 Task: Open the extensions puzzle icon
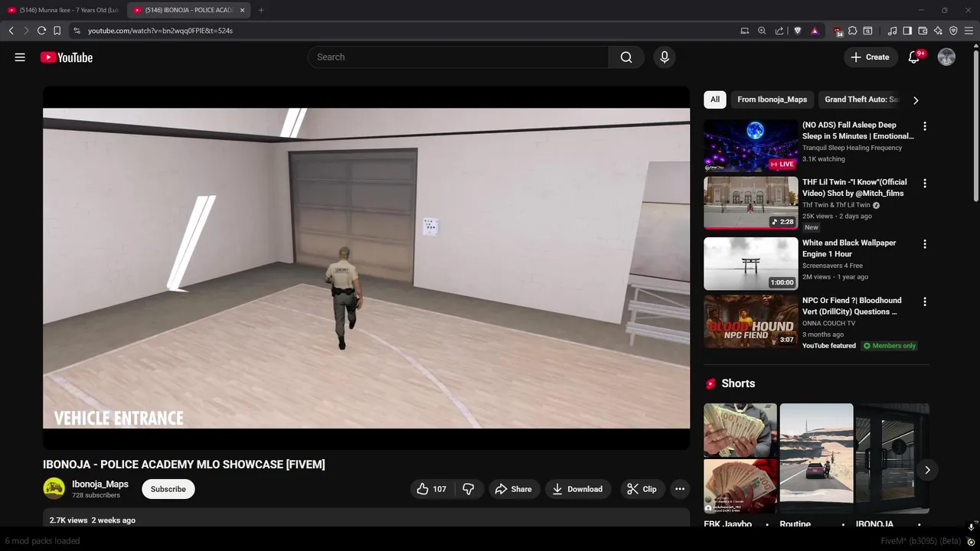[853, 31]
